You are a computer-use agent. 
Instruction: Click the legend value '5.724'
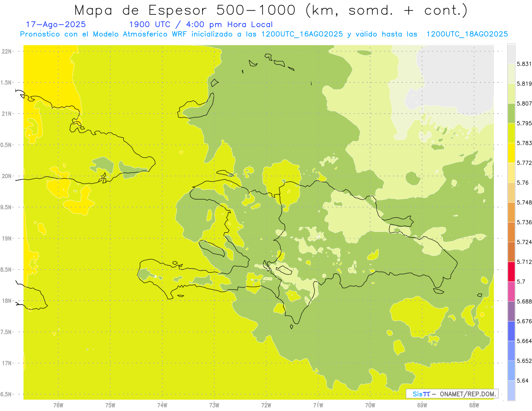tap(524, 242)
